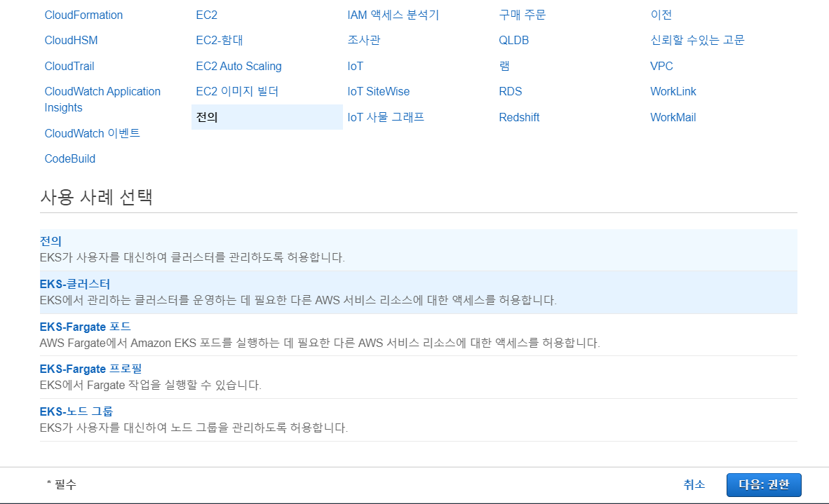Choose the VPC service link
This screenshot has width=829, height=504.
[661, 66]
